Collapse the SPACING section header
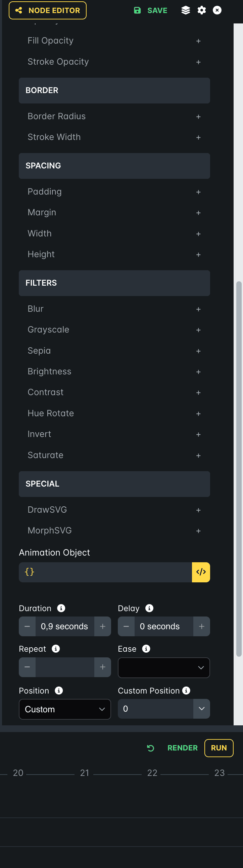The image size is (243, 868). (x=114, y=166)
